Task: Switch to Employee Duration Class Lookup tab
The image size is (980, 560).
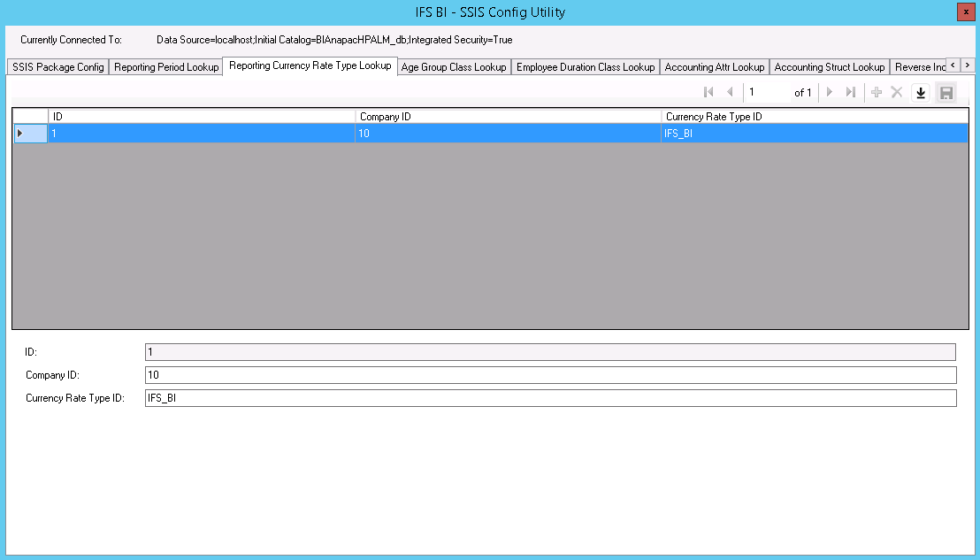Action: click(586, 67)
